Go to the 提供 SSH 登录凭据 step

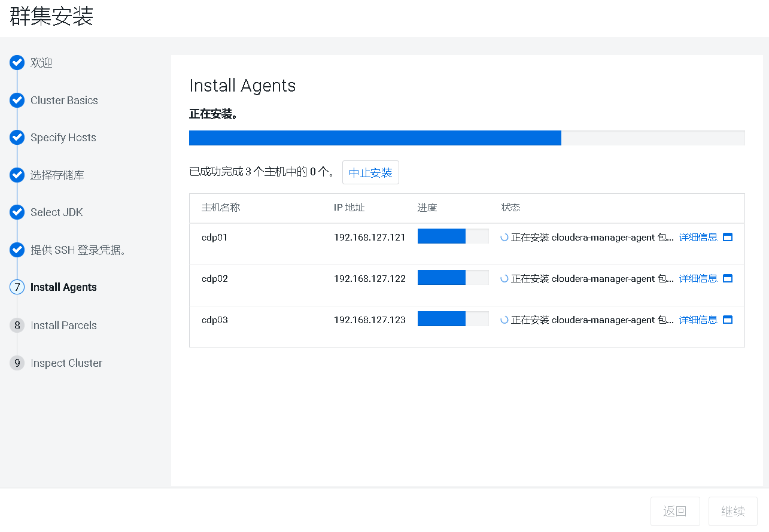[80, 250]
